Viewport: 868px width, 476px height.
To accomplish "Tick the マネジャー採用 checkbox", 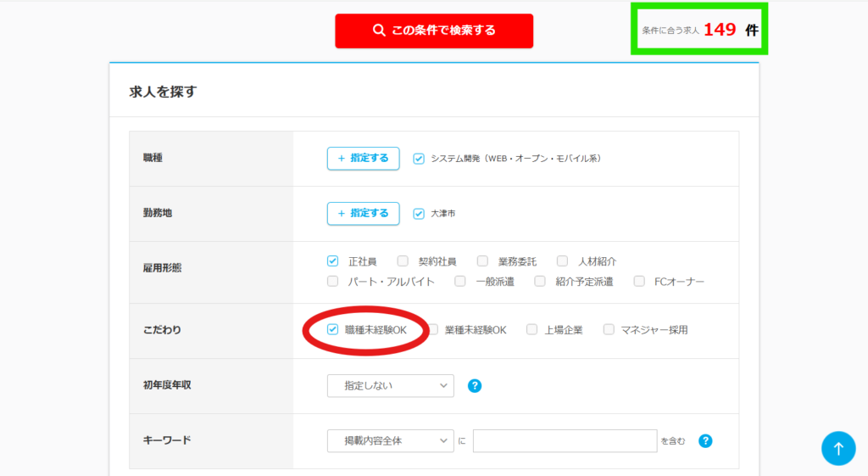I will [x=609, y=330].
